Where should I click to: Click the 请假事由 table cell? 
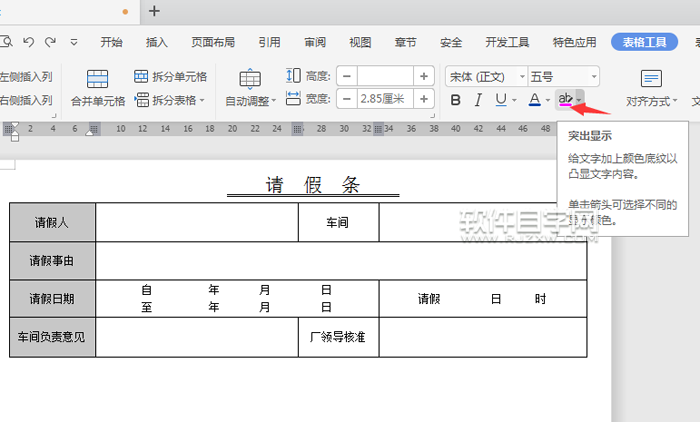52,261
